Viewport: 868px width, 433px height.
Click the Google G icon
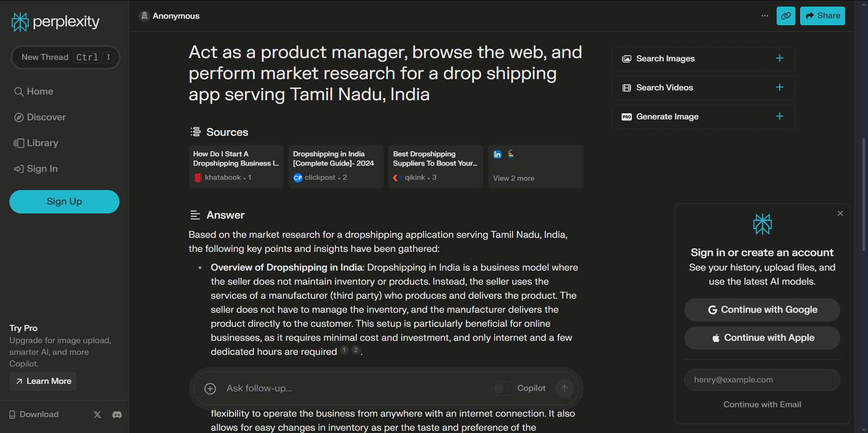pyautogui.click(x=712, y=310)
